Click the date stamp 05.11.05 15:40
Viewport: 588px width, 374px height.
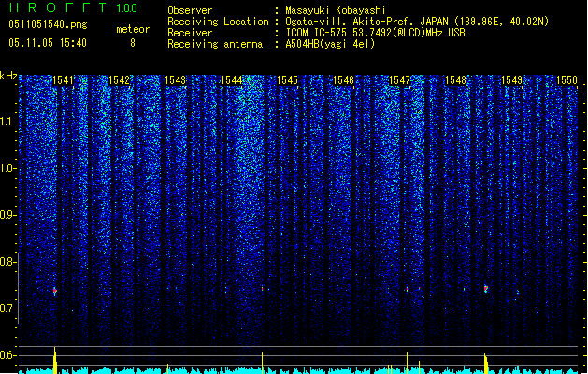pyautogui.click(x=48, y=43)
